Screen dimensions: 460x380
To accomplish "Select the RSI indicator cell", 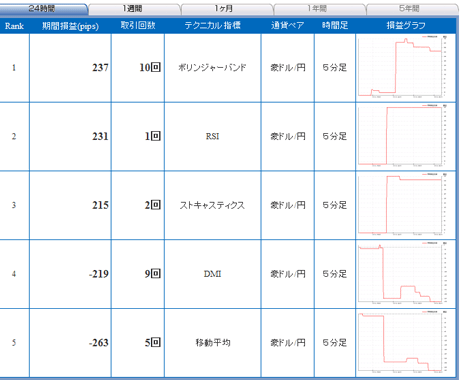I will pyautogui.click(x=212, y=136).
